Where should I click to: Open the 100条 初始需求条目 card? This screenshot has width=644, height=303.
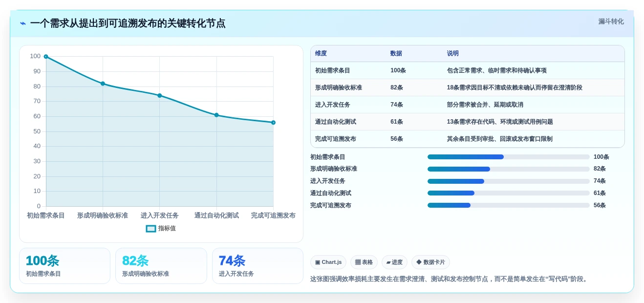[x=64, y=266]
